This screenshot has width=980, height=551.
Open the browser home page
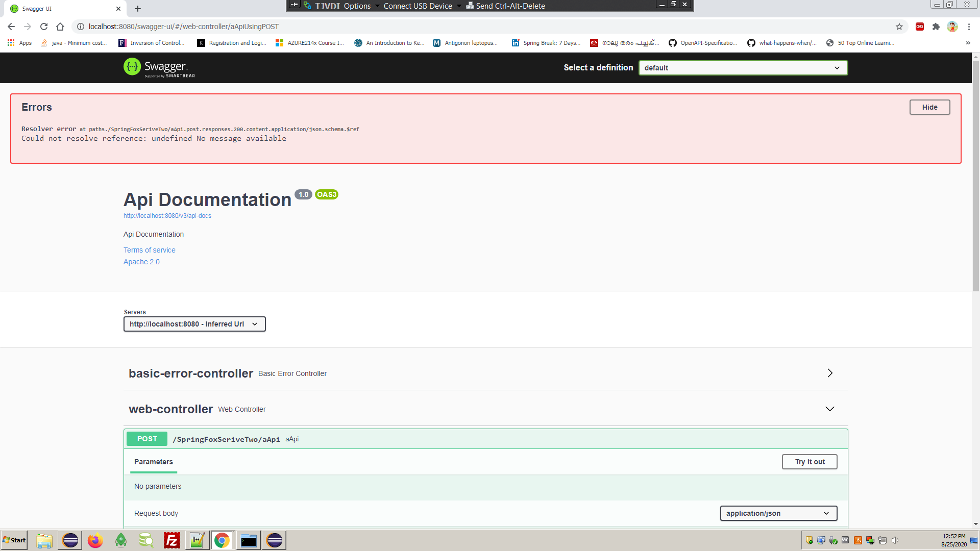[x=60, y=27]
